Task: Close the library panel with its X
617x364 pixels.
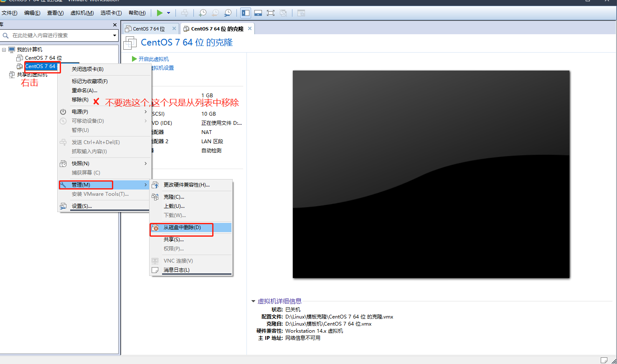Action: 115,25
